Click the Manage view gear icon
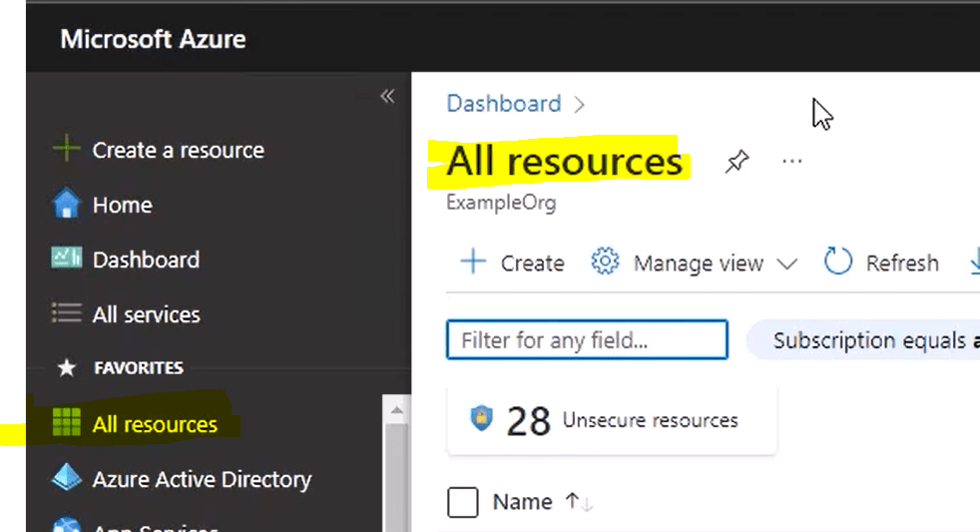 click(605, 262)
